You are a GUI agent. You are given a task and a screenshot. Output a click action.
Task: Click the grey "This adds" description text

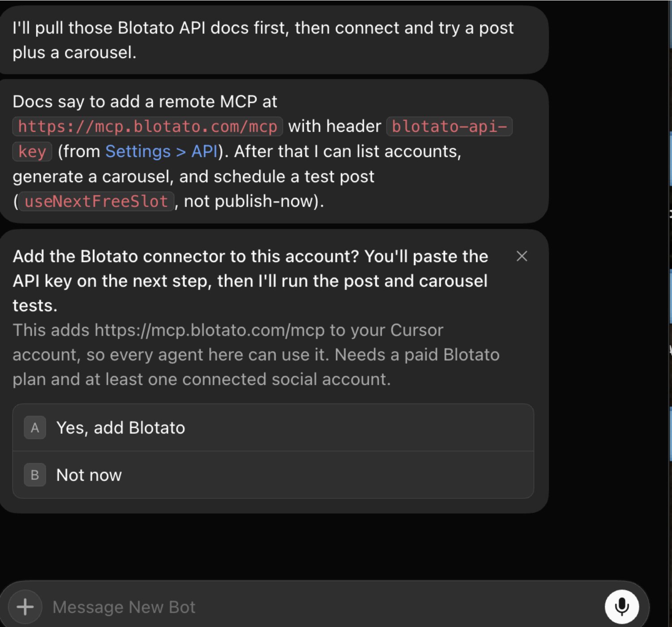(x=256, y=355)
